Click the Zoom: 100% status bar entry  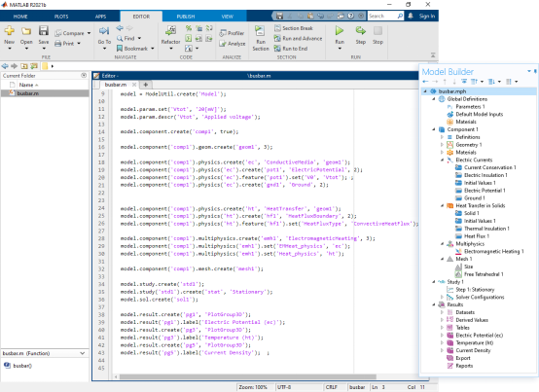(x=253, y=387)
